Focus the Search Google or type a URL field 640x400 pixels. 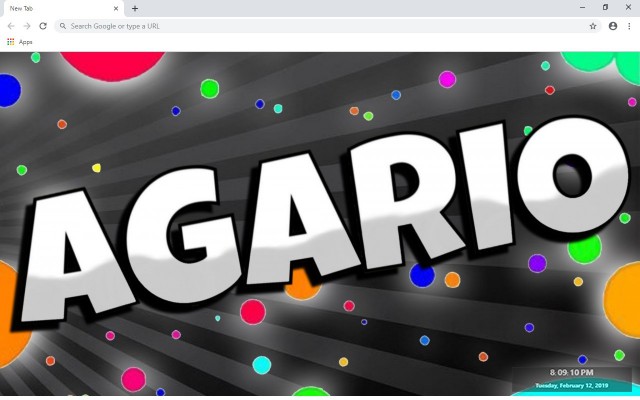(x=328, y=26)
